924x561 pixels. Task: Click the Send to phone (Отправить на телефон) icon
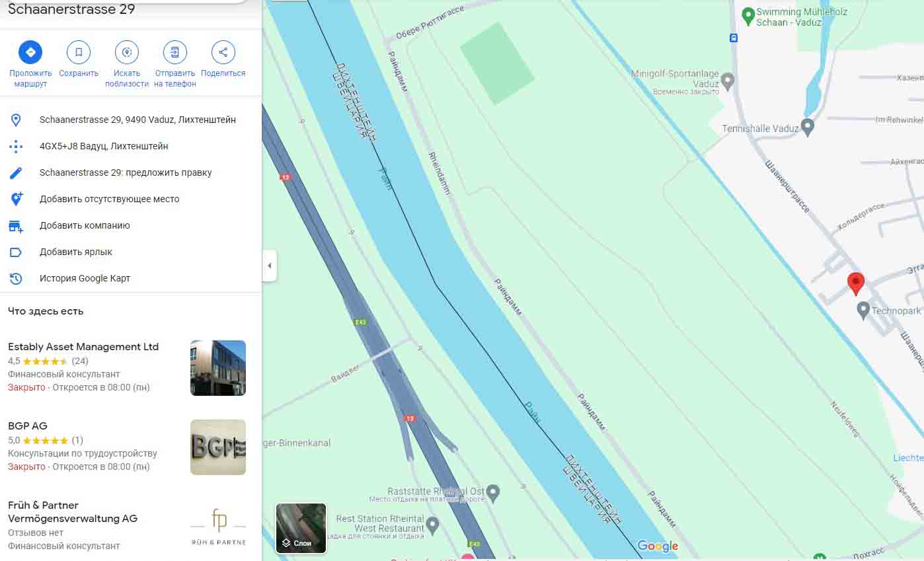pos(175,52)
